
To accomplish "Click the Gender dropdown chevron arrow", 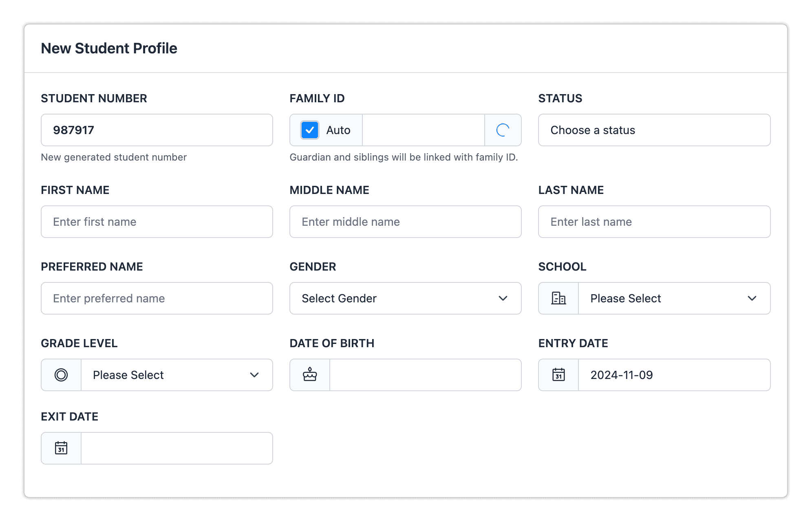I will tap(503, 298).
